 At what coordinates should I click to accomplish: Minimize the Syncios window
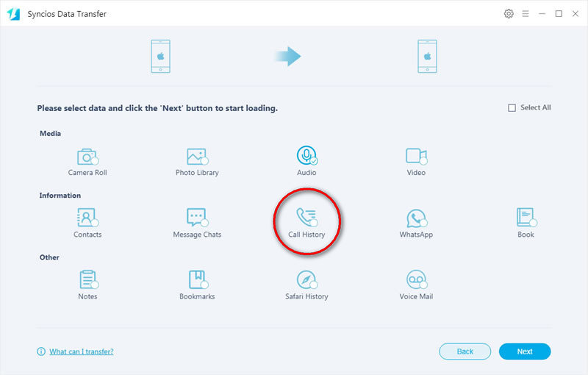point(542,14)
